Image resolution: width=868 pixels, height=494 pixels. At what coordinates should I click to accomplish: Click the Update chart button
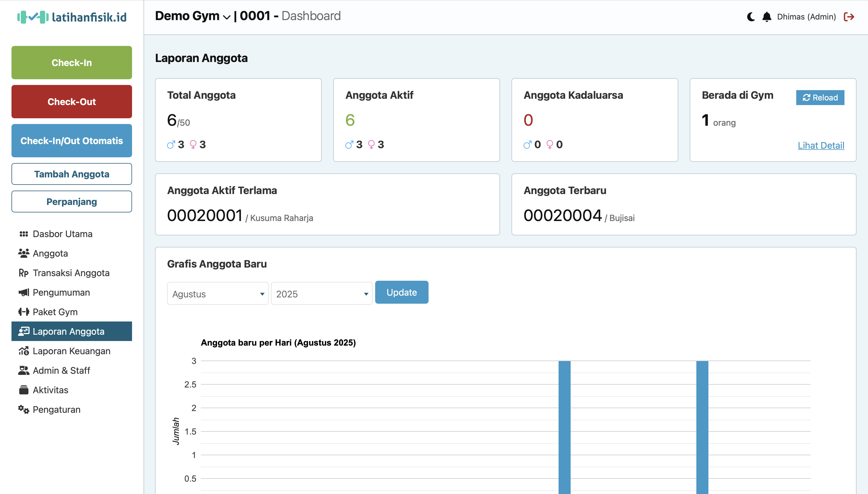coord(401,292)
